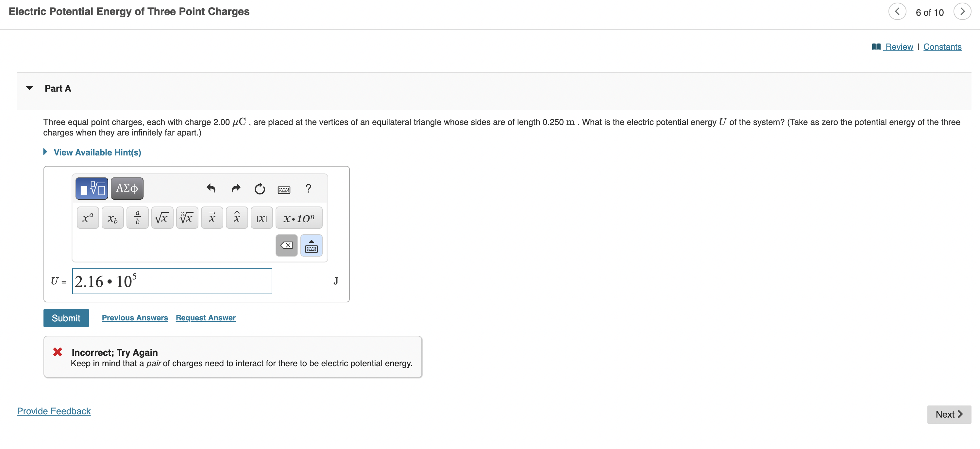
Task: Click the subscript x_b icon
Action: click(112, 218)
